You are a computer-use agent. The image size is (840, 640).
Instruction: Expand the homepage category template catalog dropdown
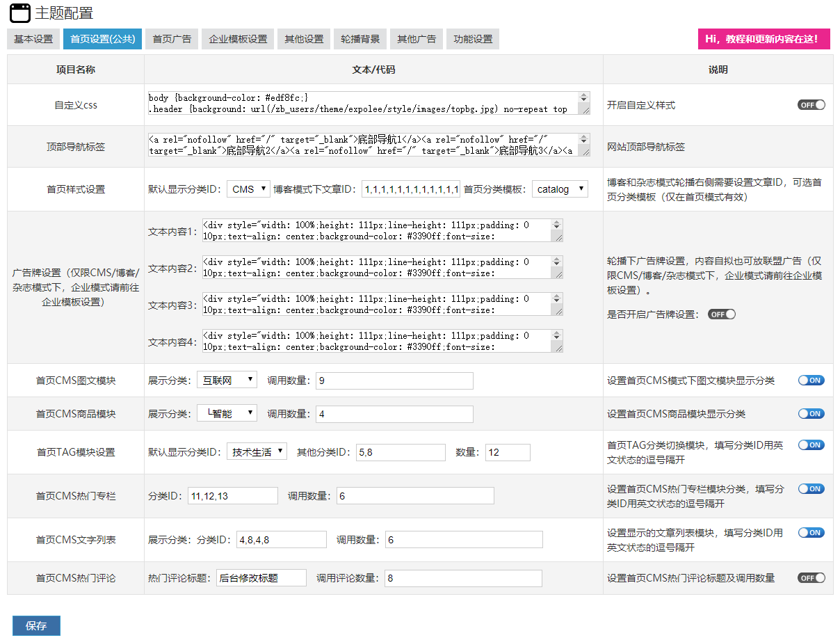point(560,189)
